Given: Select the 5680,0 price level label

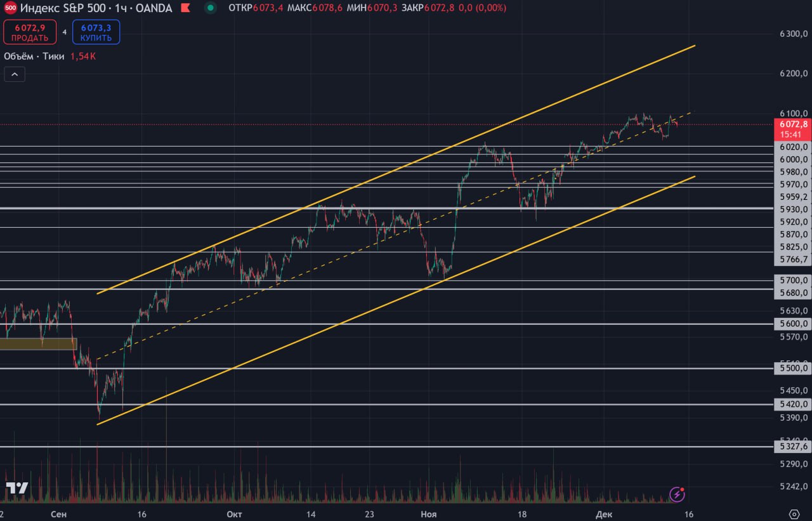Looking at the screenshot, I should (x=793, y=293).
